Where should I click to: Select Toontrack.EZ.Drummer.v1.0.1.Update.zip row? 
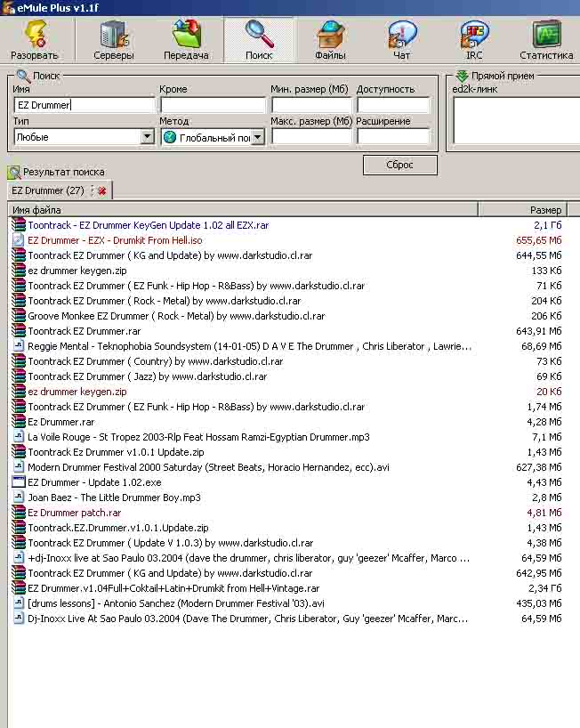click(117, 528)
